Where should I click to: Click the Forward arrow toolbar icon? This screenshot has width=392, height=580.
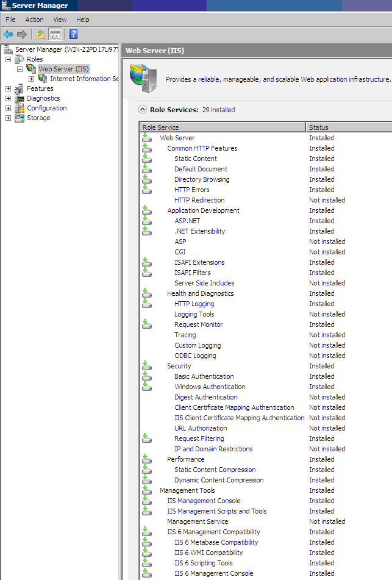(x=22, y=34)
